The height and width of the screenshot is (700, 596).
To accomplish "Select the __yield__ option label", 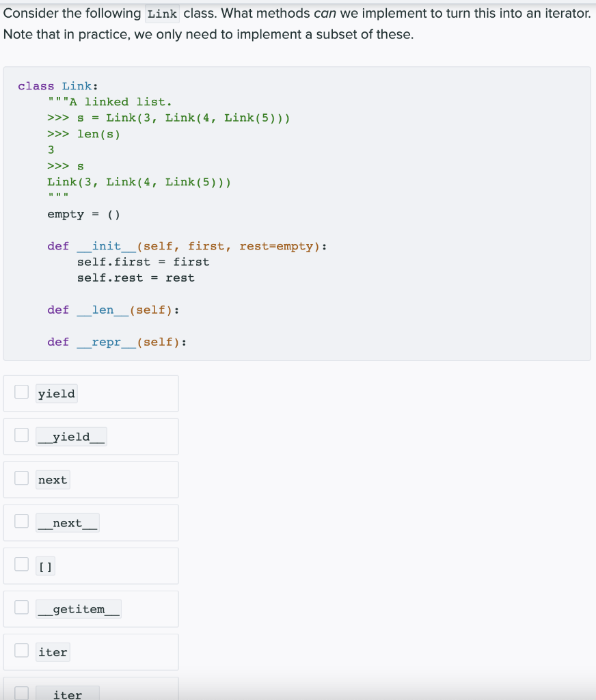I will pos(71,436).
